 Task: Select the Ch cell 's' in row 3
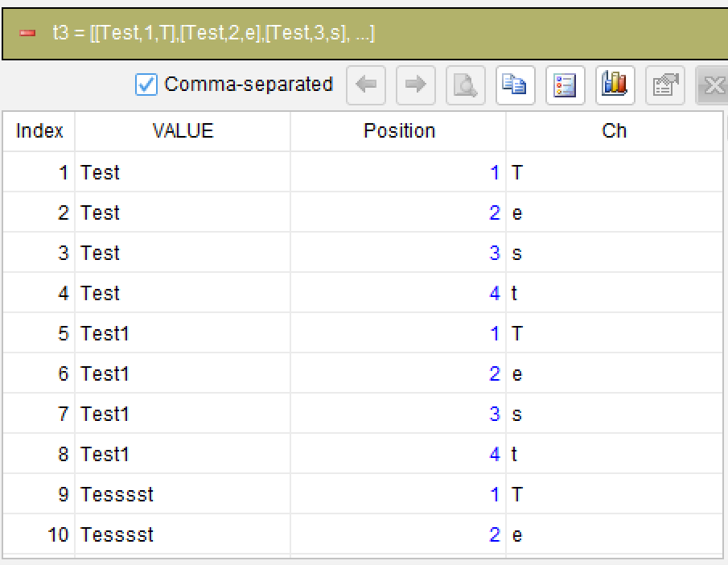[614, 253]
